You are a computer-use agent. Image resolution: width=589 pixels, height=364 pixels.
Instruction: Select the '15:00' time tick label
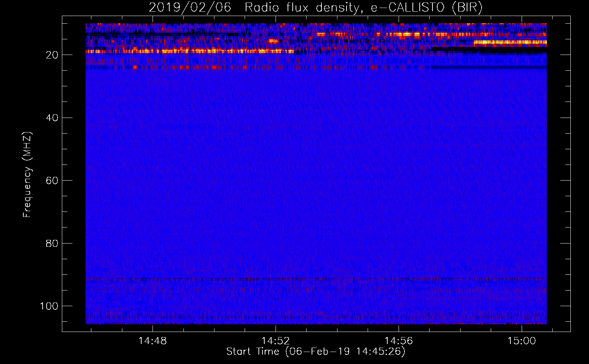(522, 341)
